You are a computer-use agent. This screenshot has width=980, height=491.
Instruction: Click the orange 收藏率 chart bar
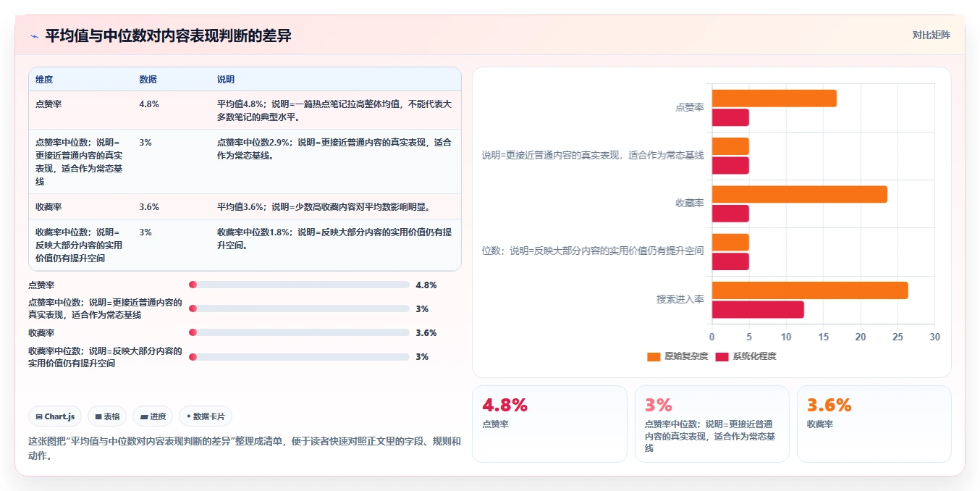[799, 194]
